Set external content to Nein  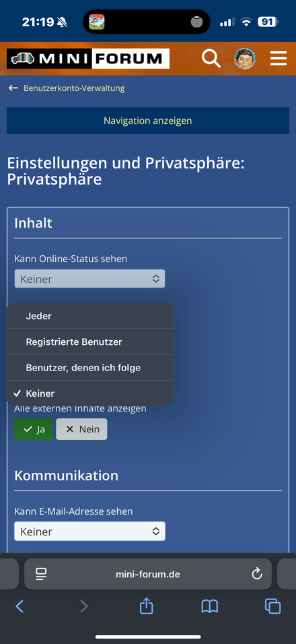(x=81, y=429)
